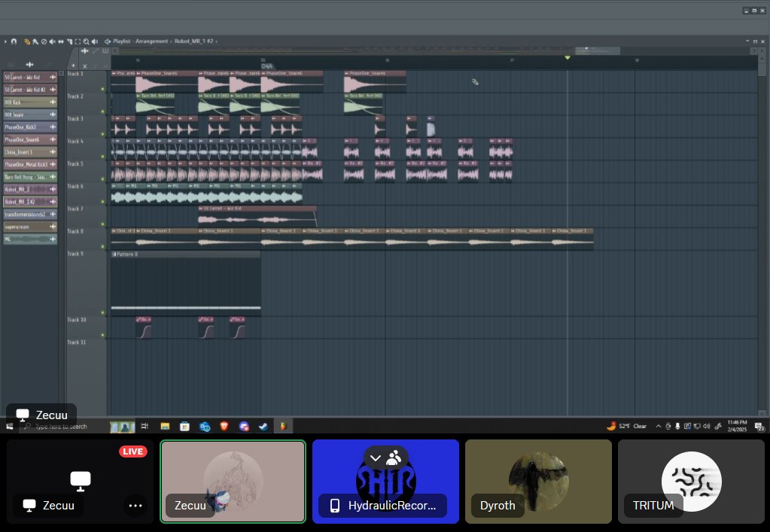
Task: Open File Explorer from taskbar
Action: (165, 427)
